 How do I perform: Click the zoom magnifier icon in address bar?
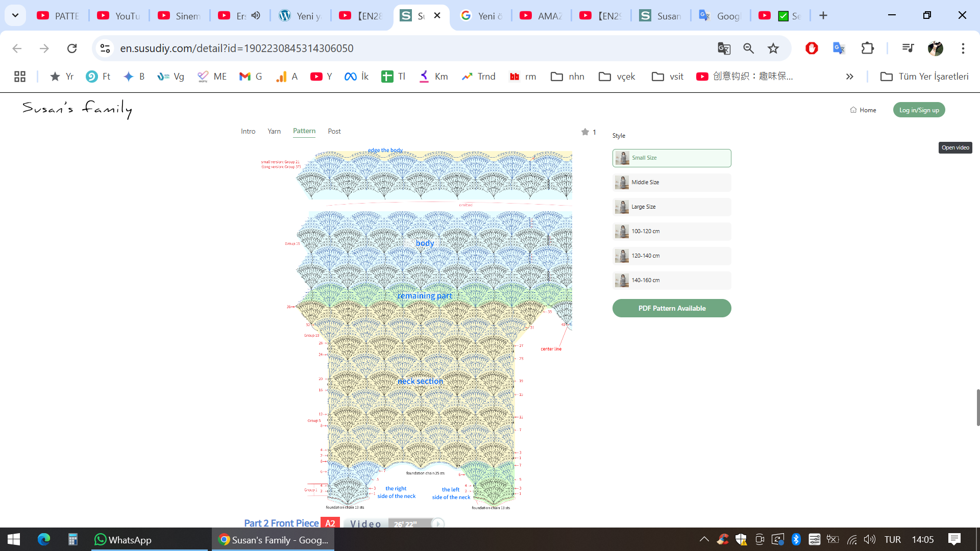pos(748,48)
